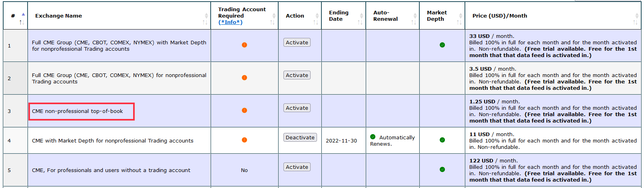Viewport: 644px width, 188px height.
Task: Click orange dot in row 1
Action: pyautogui.click(x=244, y=45)
